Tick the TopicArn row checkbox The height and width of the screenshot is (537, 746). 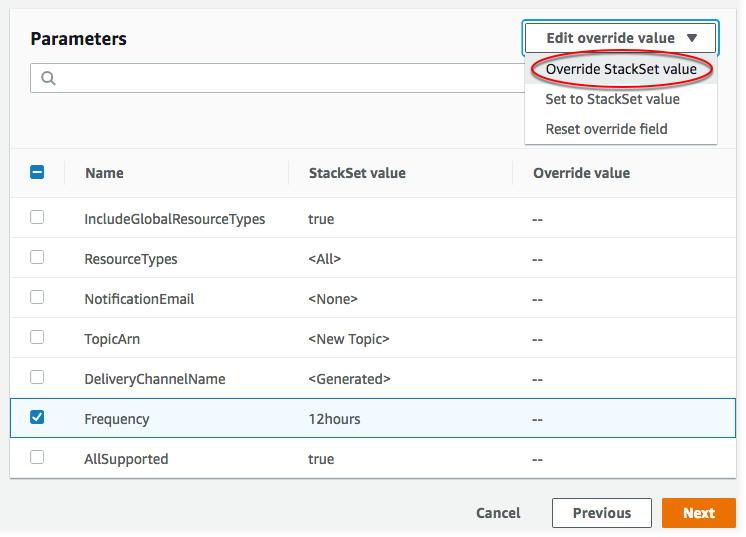click(37, 337)
